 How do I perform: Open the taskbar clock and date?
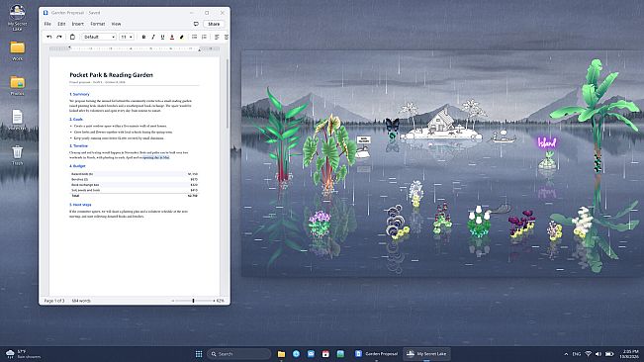pyautogui.click(x=629, y=354)
